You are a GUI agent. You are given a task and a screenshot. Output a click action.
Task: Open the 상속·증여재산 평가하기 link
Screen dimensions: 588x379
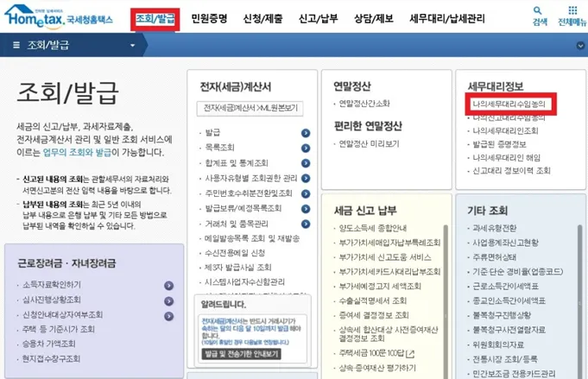[377, 368]
